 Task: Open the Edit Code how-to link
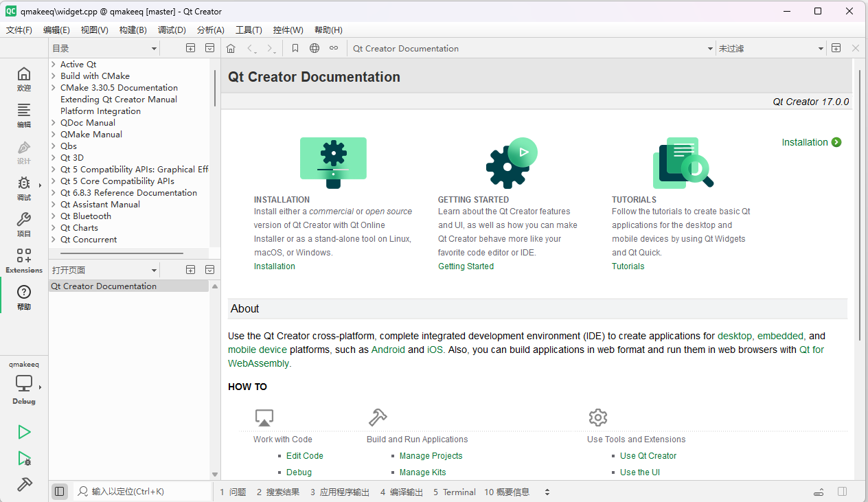tap(305, 456)
